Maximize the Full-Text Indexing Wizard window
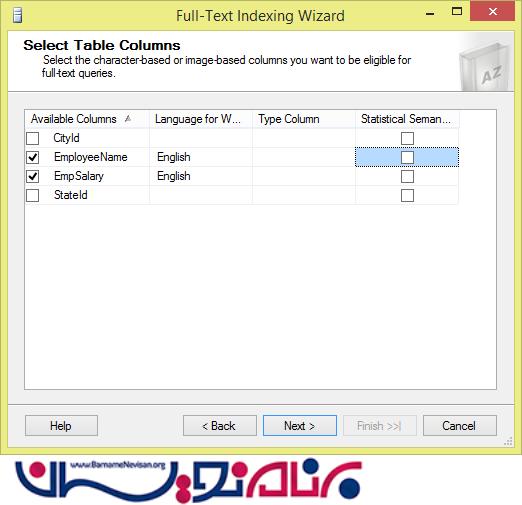 pos(457,12)
